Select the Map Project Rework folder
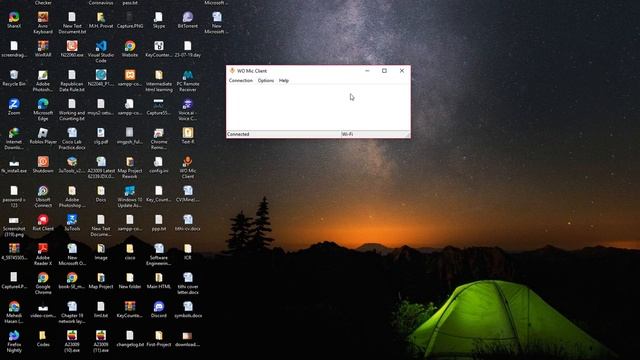This screenshot has width=640, height=360. point(130,168)
